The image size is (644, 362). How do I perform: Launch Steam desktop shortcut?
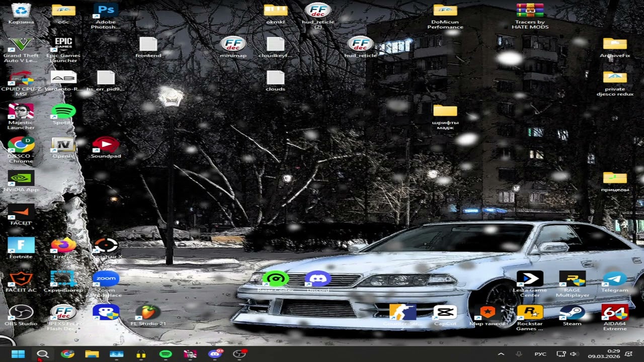[572, 315]
